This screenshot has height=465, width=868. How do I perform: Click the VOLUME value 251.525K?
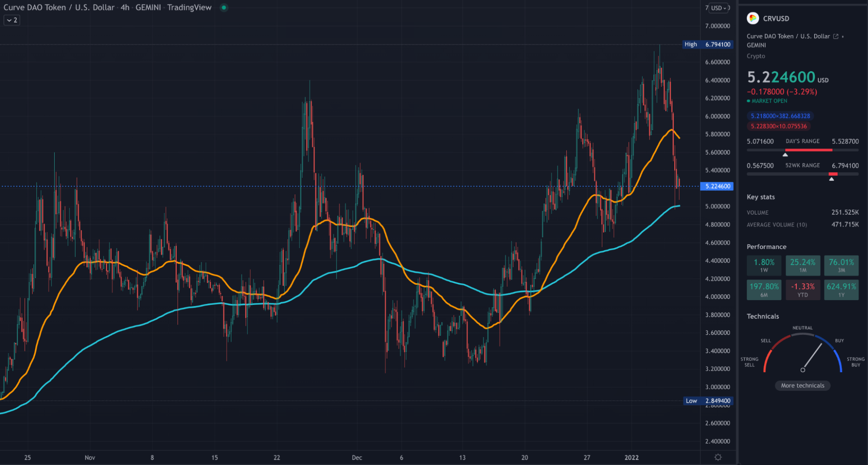coord(845,212)
